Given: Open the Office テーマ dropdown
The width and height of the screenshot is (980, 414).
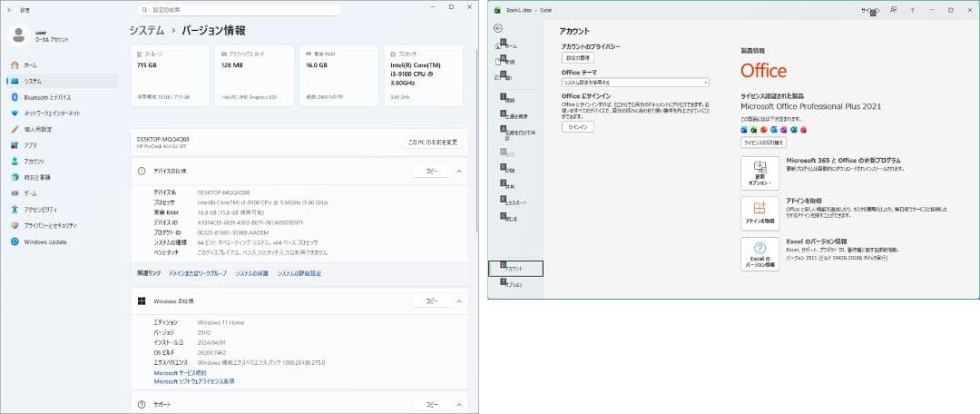Looking at the screenshot, I should pos(635,83).
